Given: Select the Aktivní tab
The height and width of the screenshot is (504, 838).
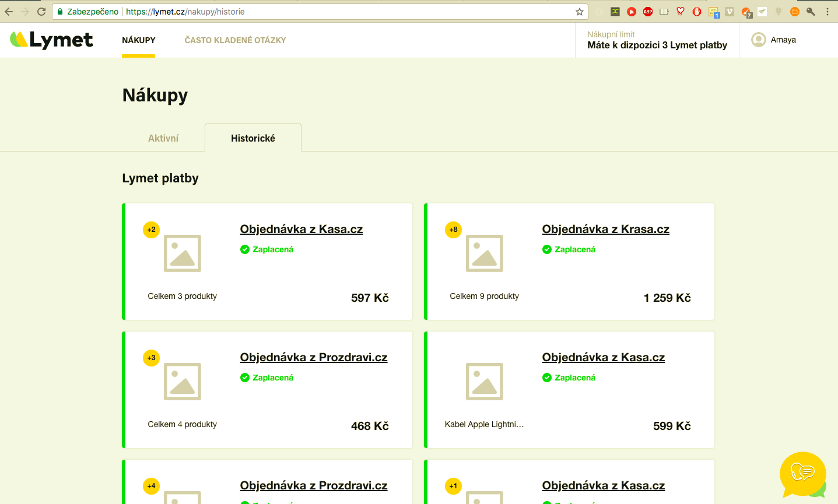Looking at the screenshot, I should point(163,138).
